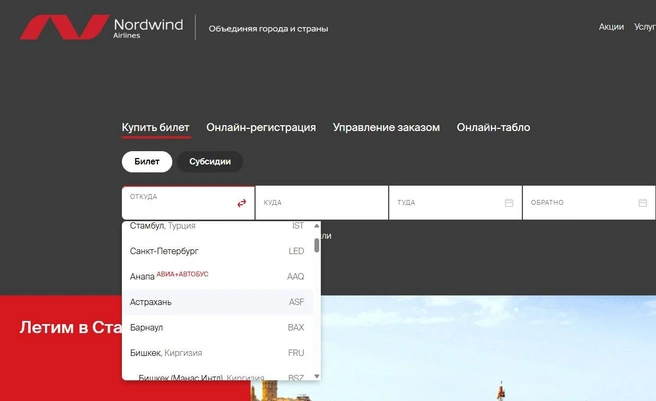This screenshot has height=401, width=656.
Task: Click the Летим в Ста promo banner heading
Action: 70,327
